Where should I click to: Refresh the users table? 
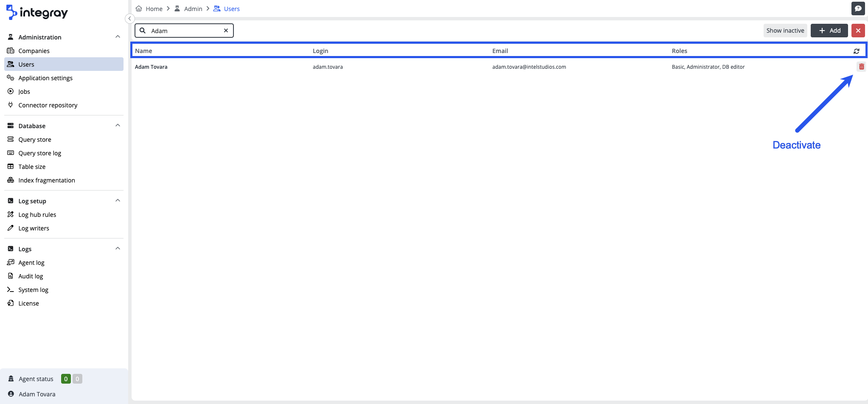click(856, 51)
